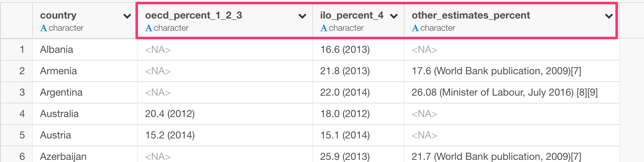Select the oecd_percent_1_2_3 column header
Image resolution: width=644 pixels, height=162 pixels.
point(225,21)
